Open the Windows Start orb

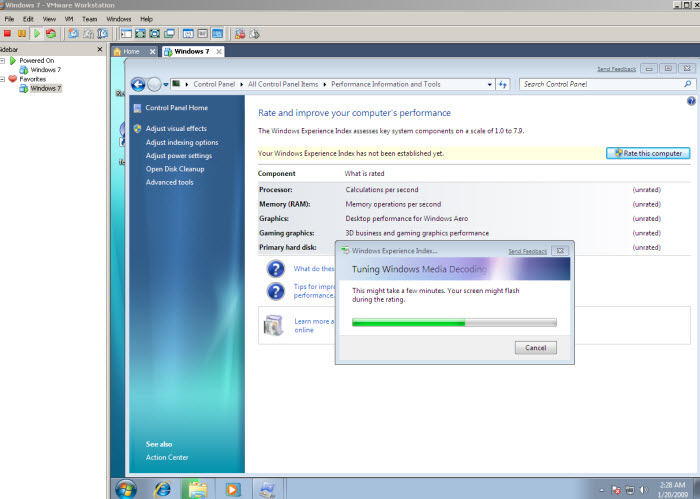pyautogui.click(x=126, y=489)
